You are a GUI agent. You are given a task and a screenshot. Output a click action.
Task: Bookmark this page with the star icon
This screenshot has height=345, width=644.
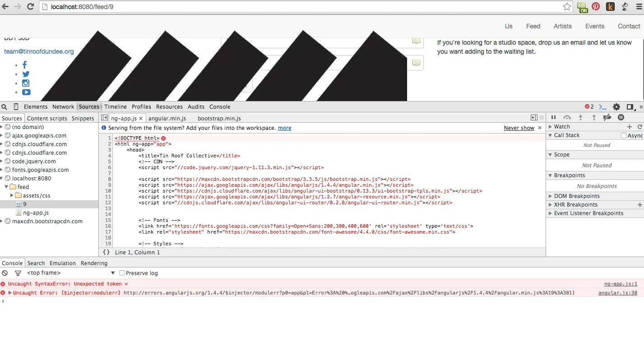click(567, 7)
